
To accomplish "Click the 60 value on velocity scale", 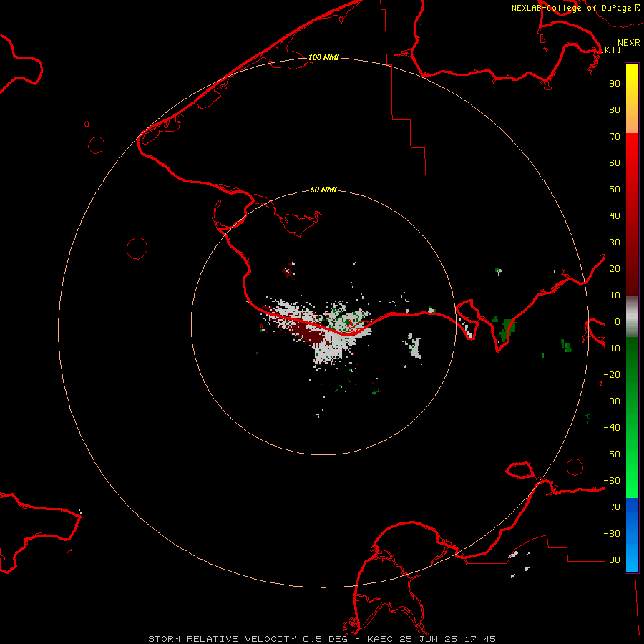I will coord(615,162).
